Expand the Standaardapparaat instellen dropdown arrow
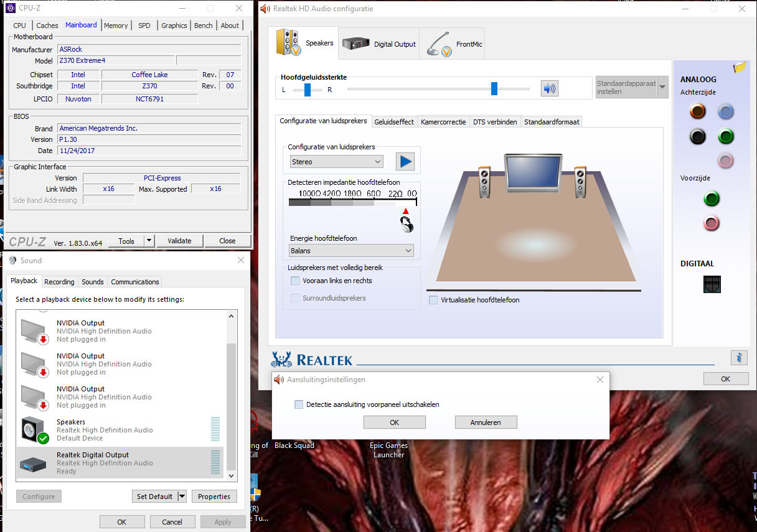This screenshot has width=757, height=532. 662,87
